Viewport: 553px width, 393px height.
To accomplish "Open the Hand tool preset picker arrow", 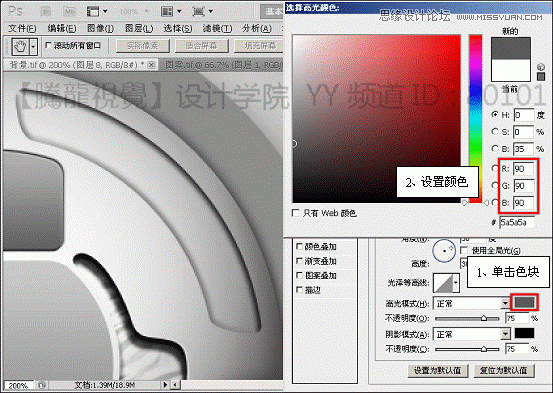I will click(x=34, y=46).
